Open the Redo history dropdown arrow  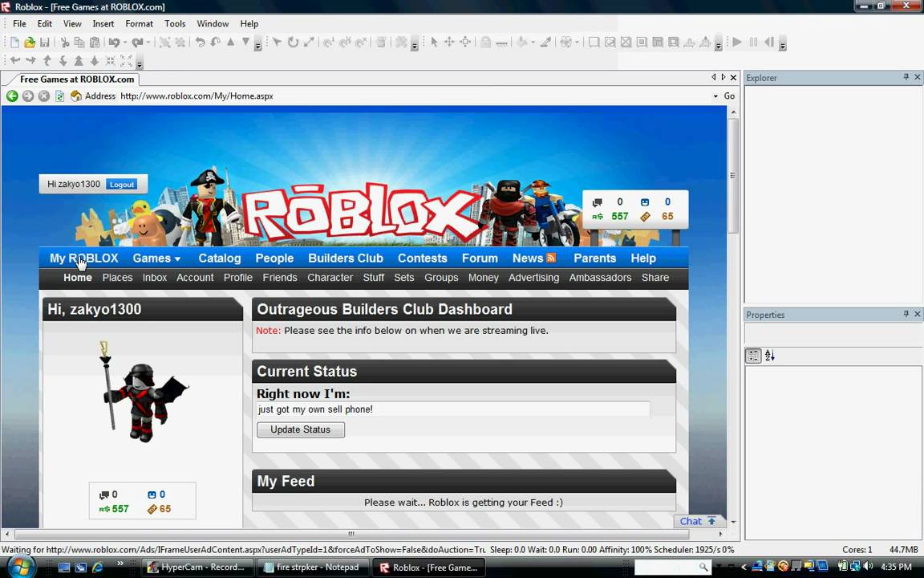(148, 43)
